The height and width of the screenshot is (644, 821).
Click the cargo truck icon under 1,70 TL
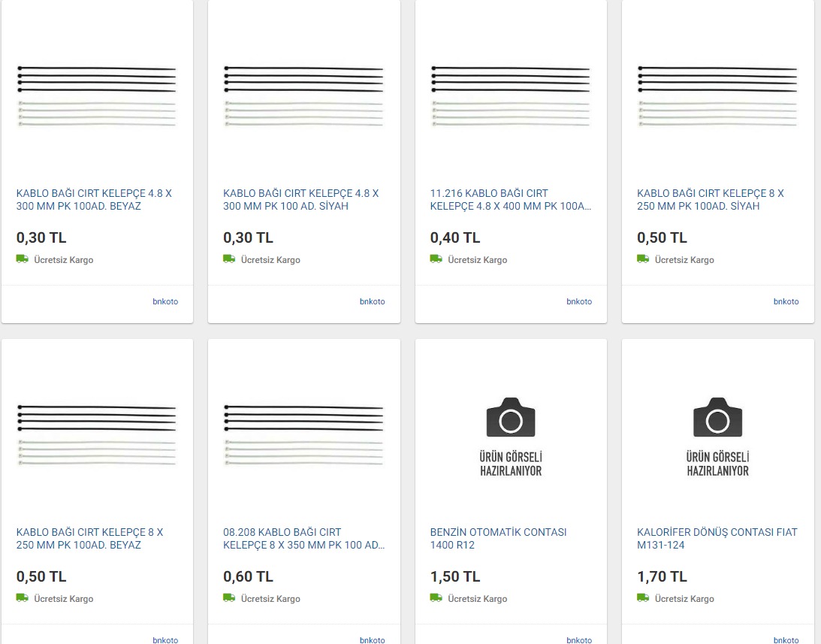643,598
